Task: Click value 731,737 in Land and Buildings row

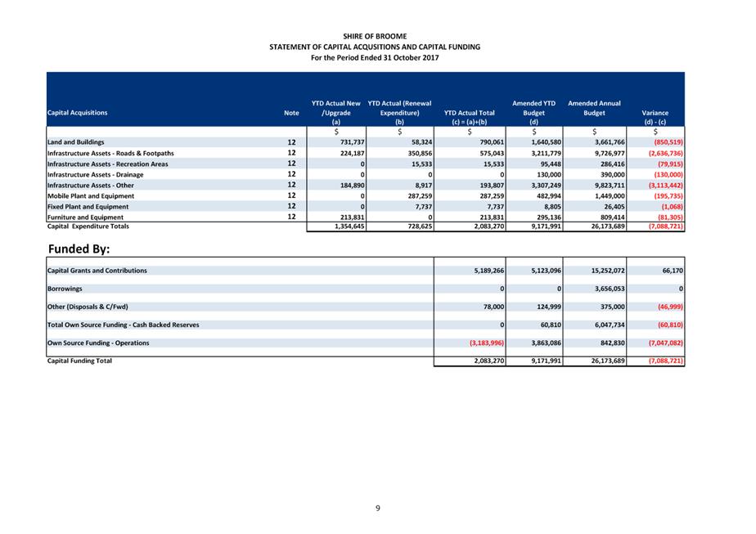Action: pyautogui.click(x=352, y=142)
